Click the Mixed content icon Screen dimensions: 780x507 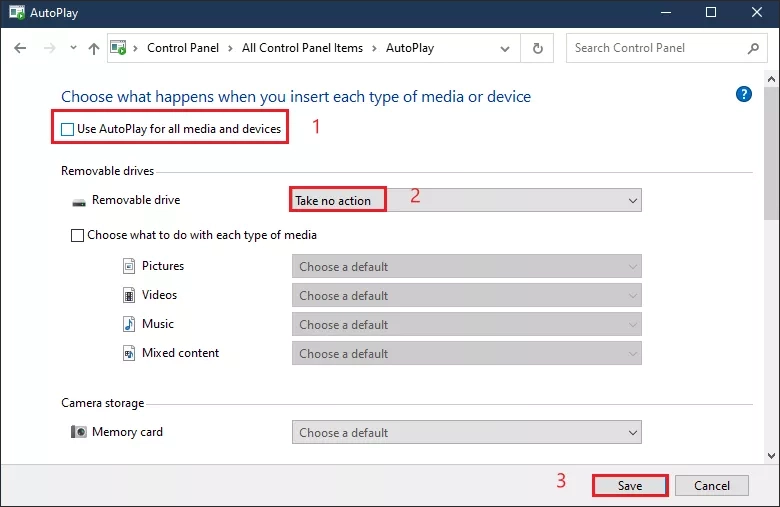tap(129, 353)
